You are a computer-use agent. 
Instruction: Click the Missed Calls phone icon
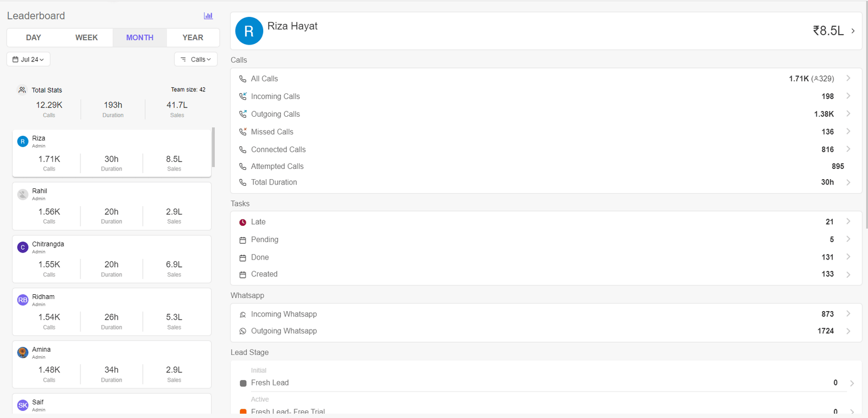[243, 132]
